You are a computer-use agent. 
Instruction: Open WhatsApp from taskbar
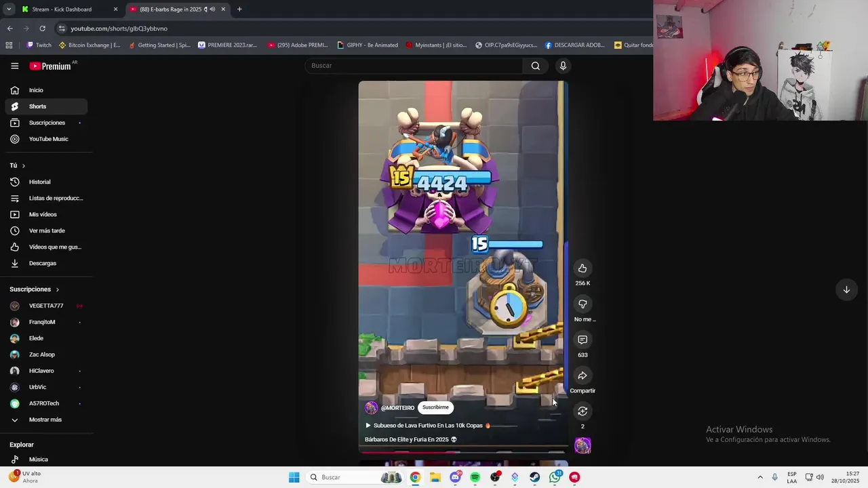click(x=555, y=477)
